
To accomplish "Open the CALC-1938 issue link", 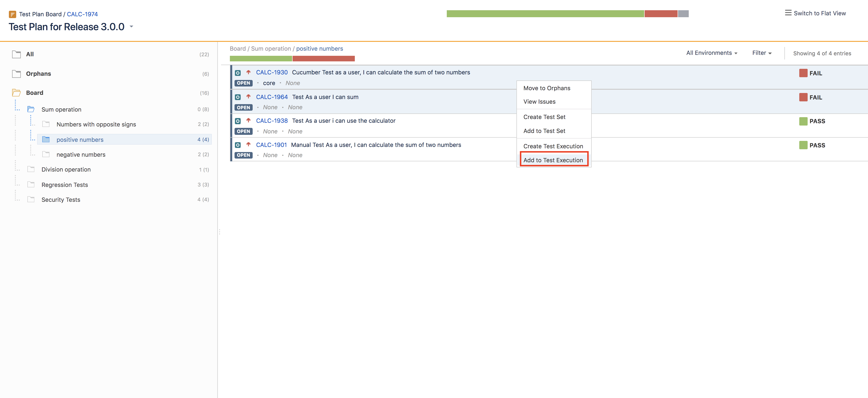I will pos(272,120).
